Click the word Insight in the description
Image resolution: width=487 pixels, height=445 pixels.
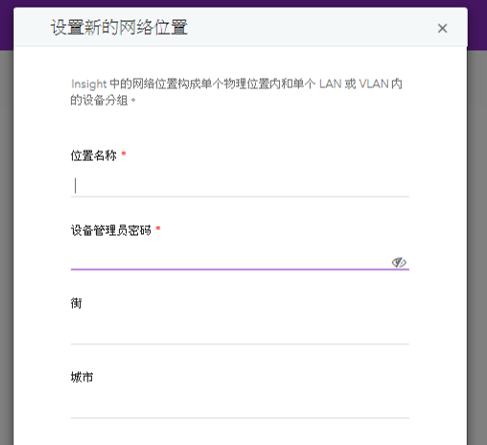click(x=89, y=84)
